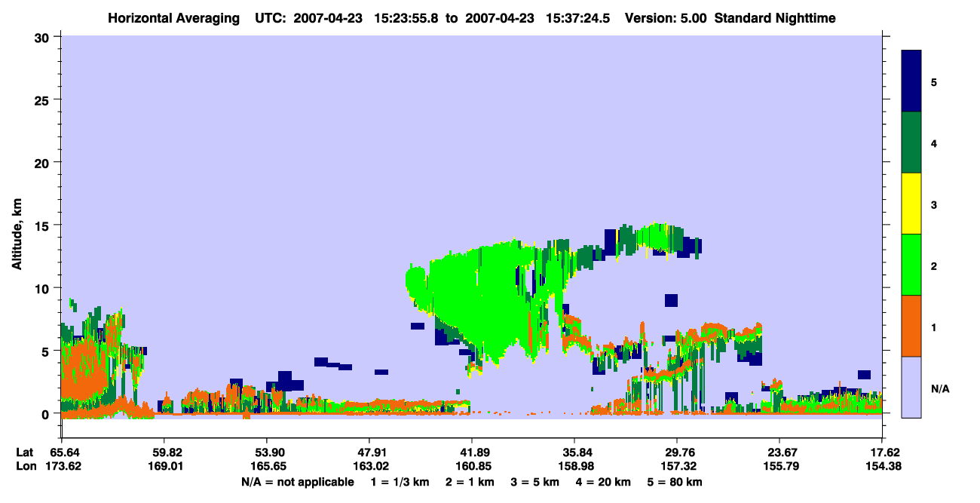Image resolution: width=980 pixels, height=503 pixels.
Task: Click the altitude tick label 15
Action: [x=43, y=225]
